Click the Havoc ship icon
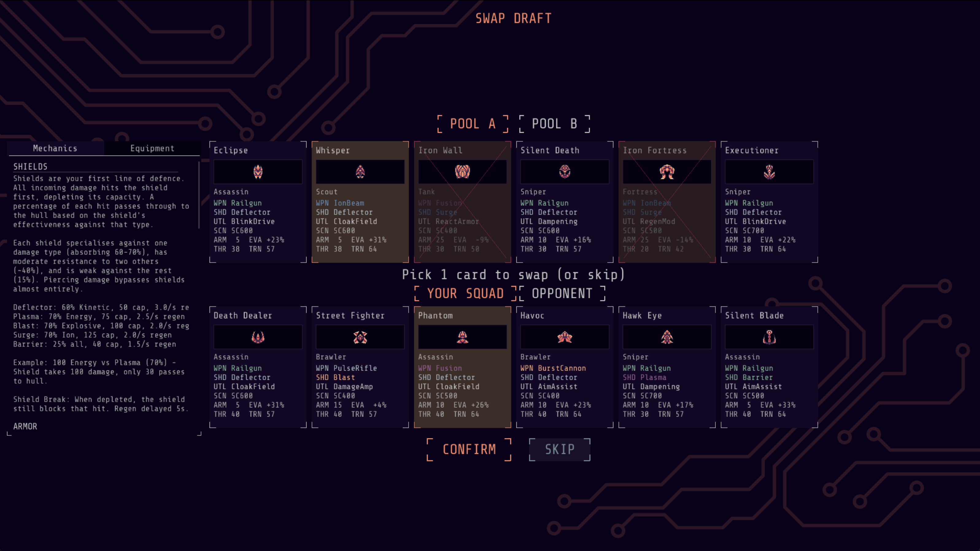980x551 pixels. pyautogui.click(x=565, y=337)
